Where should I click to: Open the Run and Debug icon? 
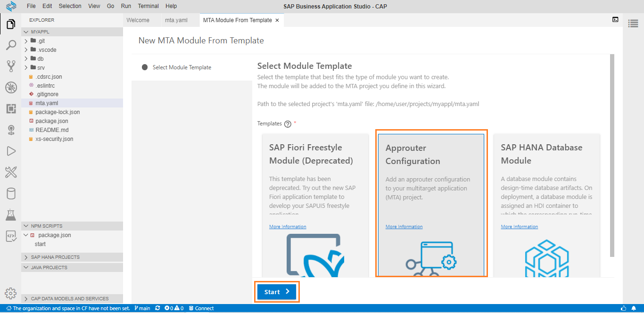click(x=10, y=151)
